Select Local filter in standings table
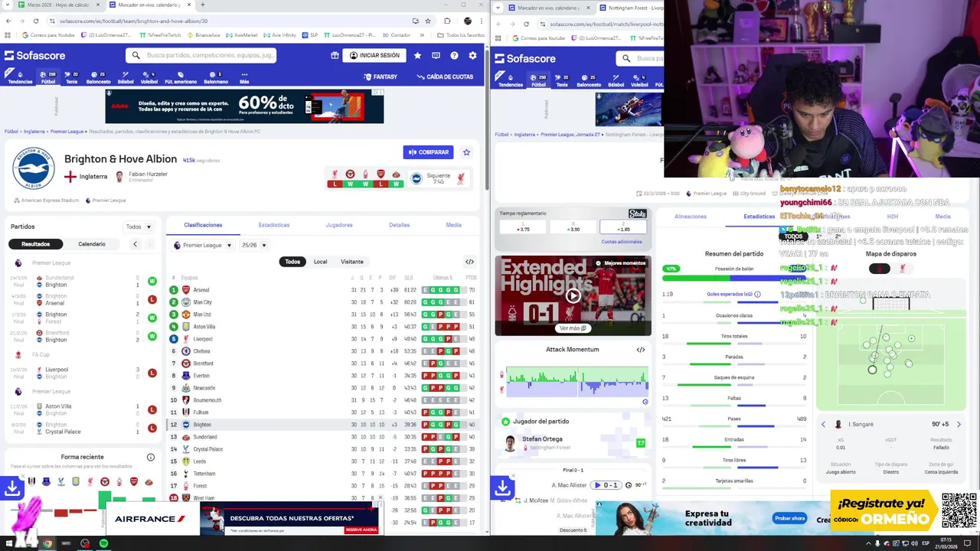This screenshot has height=551, width=980. [x=320, y=262]
